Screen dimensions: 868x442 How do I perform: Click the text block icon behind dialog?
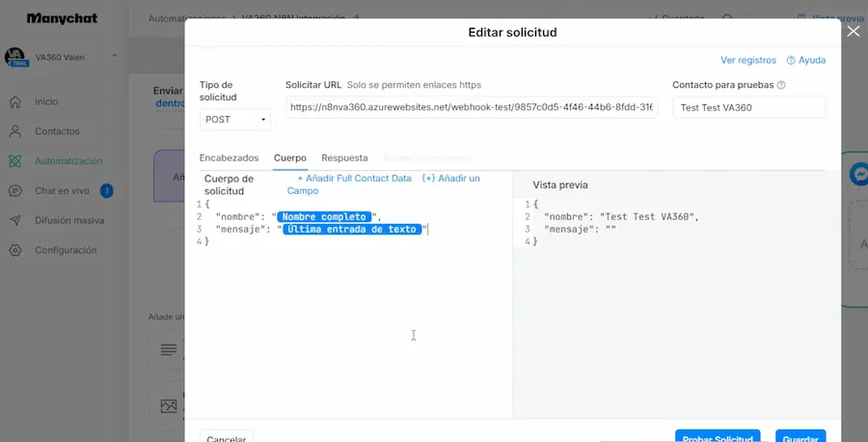(x=168, y=350)
